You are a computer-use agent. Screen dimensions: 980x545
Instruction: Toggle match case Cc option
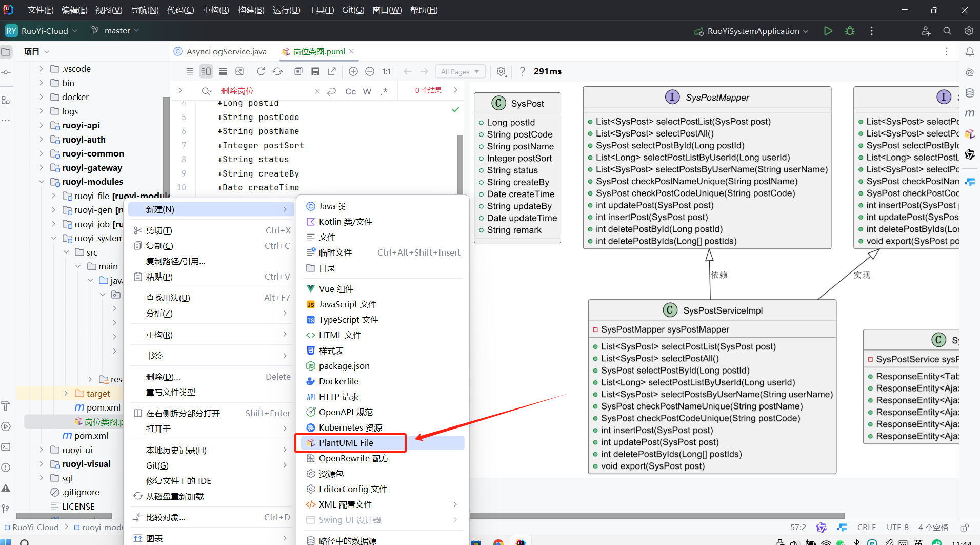pos(351,91)
